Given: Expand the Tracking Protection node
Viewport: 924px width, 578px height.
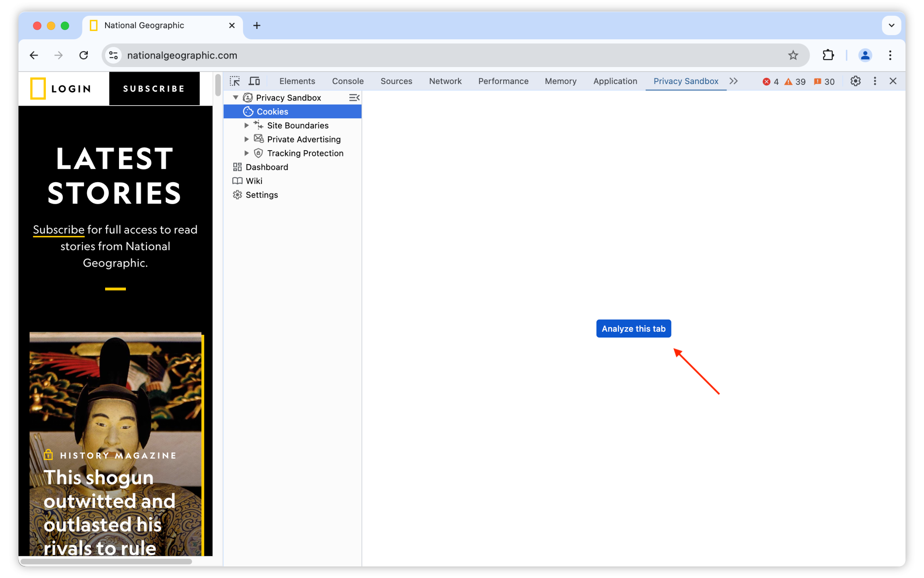Looking at the screenshot, I should [246, 153].
